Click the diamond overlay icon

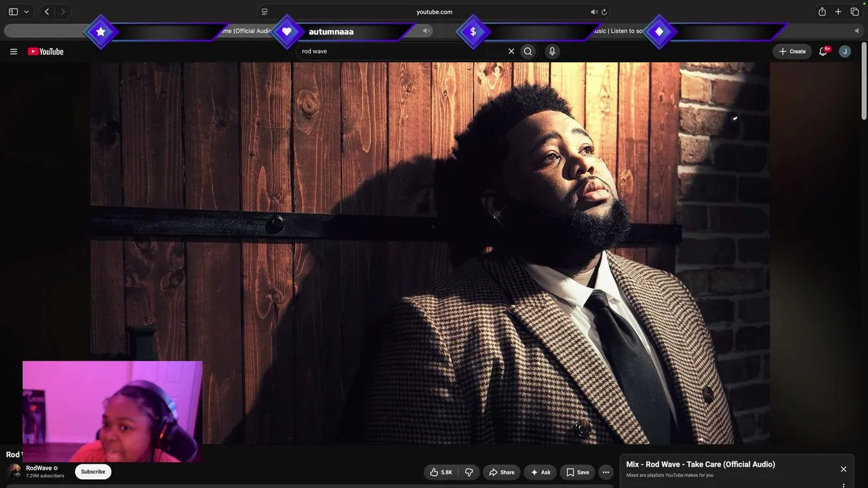pos(659,32)
